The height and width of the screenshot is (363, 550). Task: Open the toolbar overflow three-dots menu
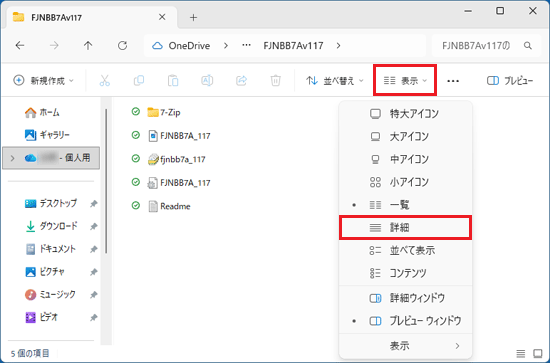(x=453, y=81)
